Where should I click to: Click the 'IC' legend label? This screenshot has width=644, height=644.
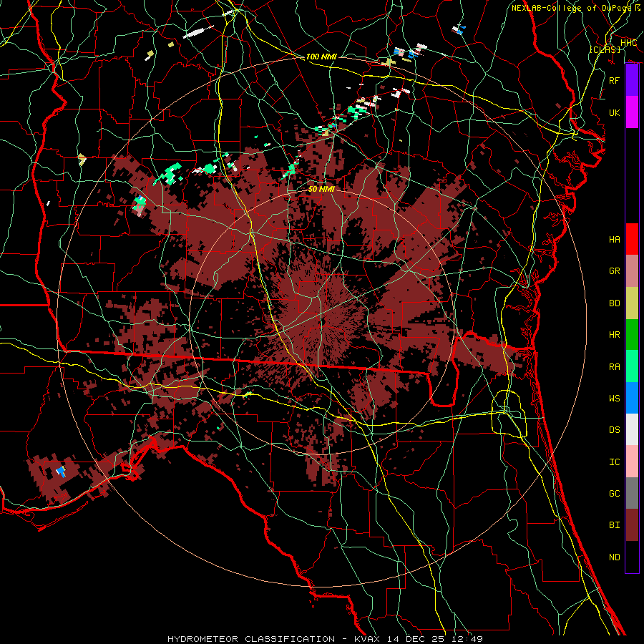click(614, 462)
